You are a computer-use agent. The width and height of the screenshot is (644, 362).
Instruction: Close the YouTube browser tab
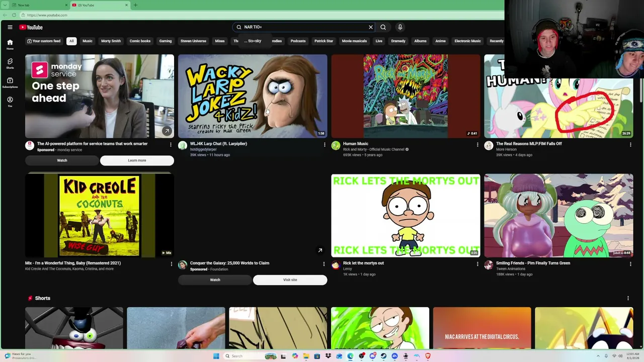(x=126, y=5)
